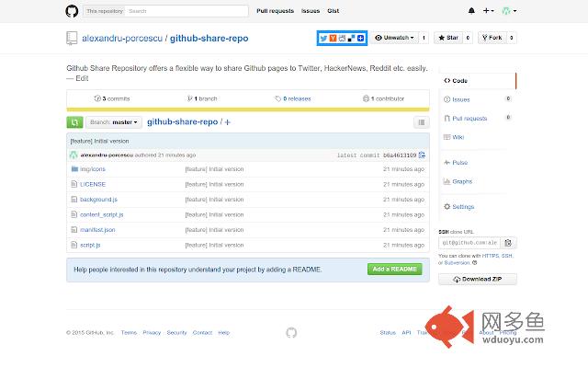Open Pull requests in top navigation

tap(276, 11)
